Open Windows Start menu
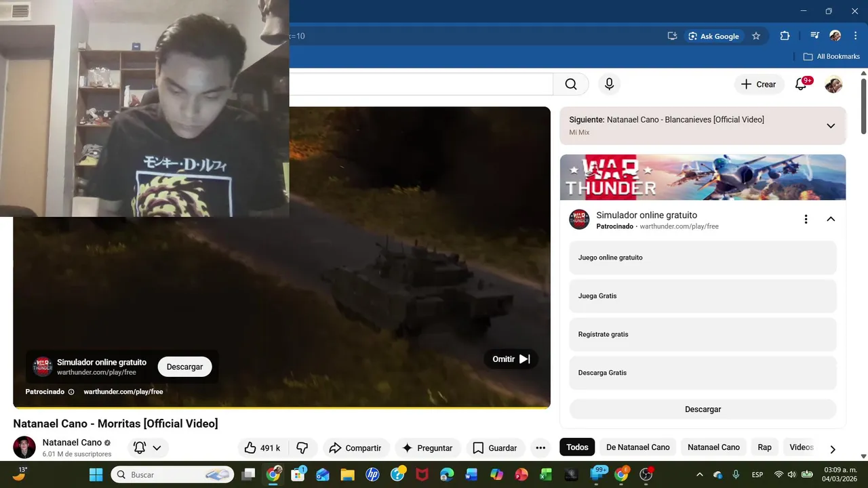Viewport: 868px width, 488px height. click(x=96, y=474)
